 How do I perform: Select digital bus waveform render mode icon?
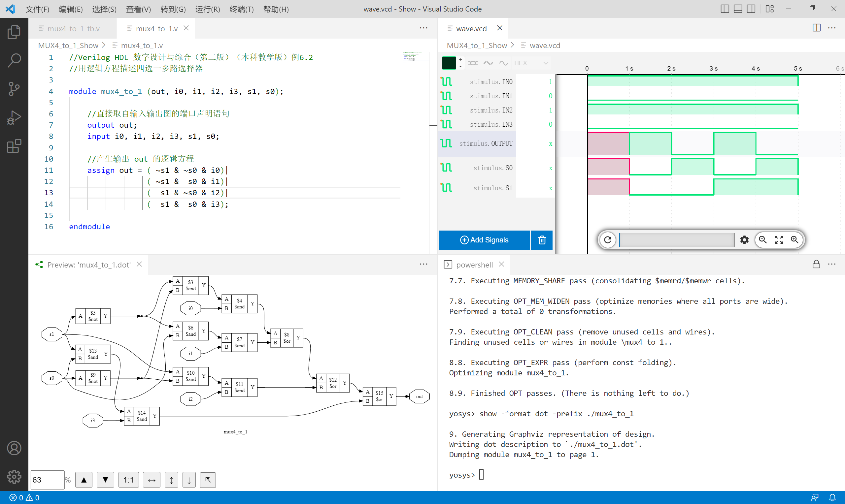[x=473, y=63]
